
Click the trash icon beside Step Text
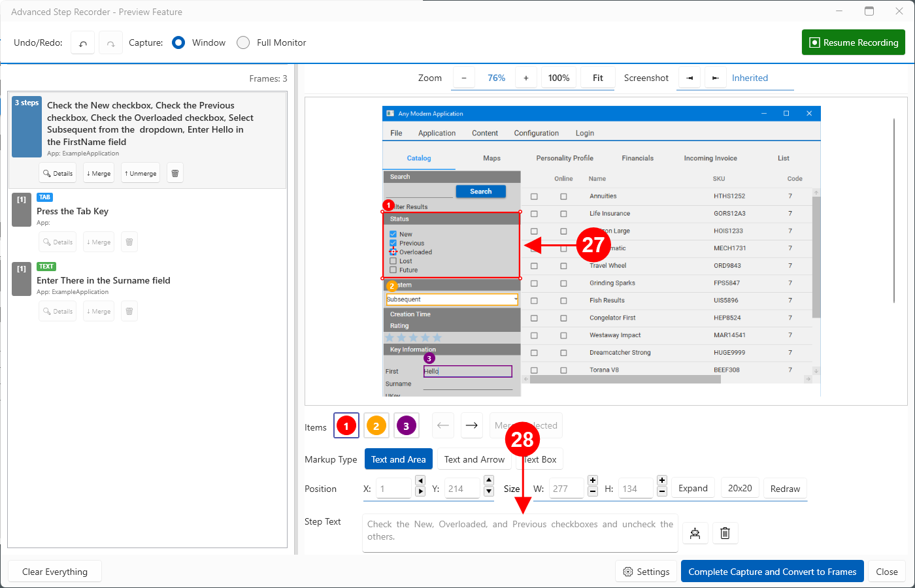tap(725, 533)
